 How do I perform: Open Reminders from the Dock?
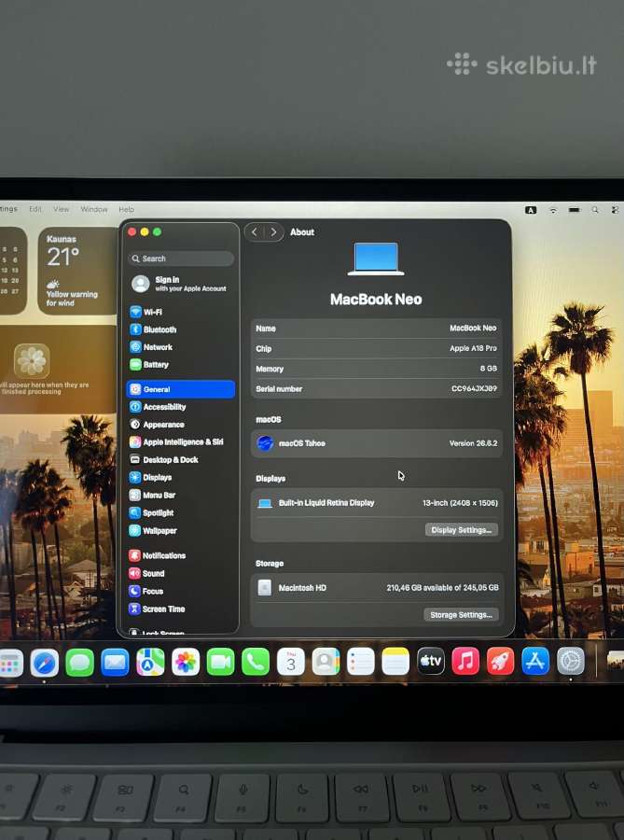pos(361,662)
